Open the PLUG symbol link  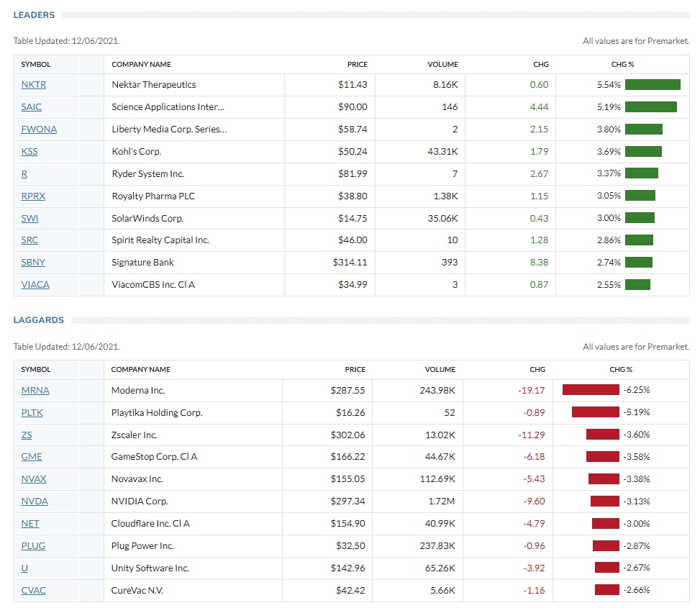click(33, 546)
